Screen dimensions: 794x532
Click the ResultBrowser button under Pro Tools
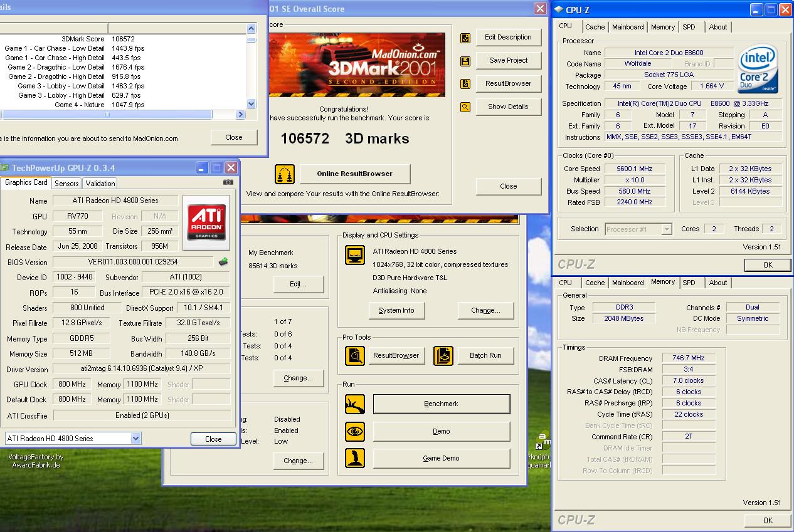[396, 355]
